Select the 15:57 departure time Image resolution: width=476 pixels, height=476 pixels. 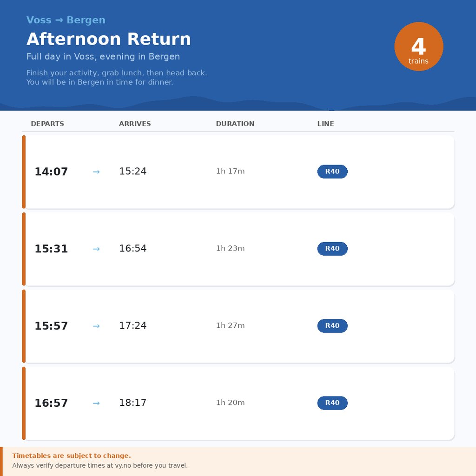51,326
